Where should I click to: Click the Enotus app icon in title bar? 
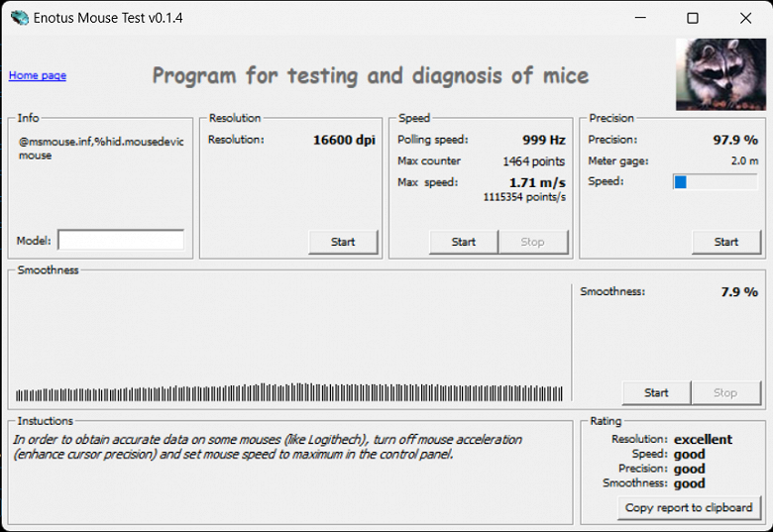pyautogui.click(x=20, y=18)
